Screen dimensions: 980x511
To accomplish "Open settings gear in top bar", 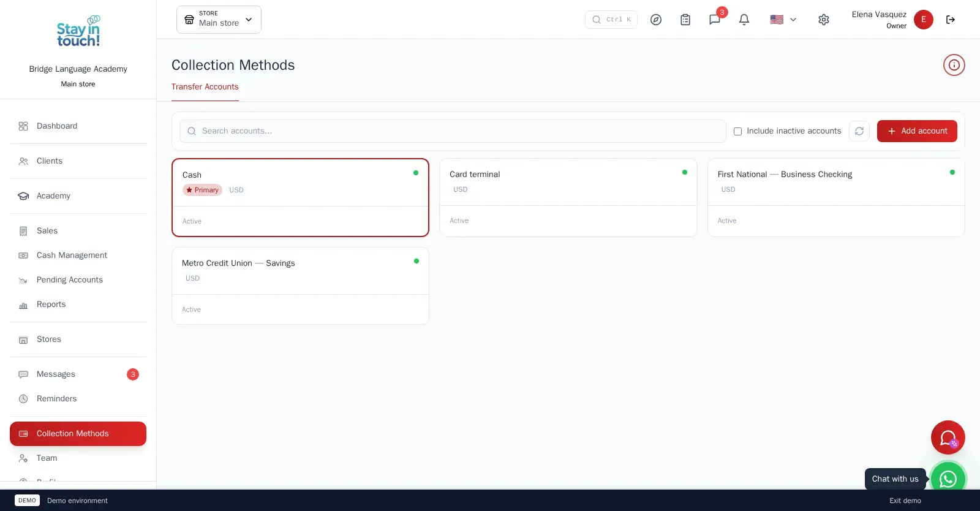I will 824,20.
